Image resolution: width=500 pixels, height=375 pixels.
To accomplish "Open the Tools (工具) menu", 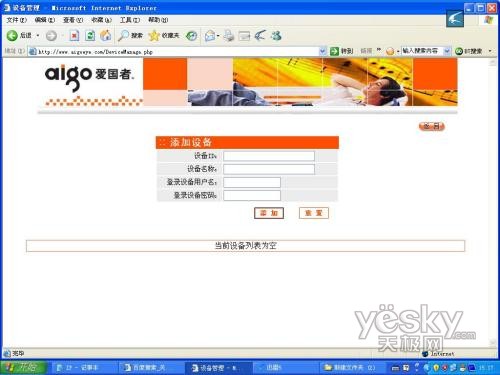I will [130, 20].
